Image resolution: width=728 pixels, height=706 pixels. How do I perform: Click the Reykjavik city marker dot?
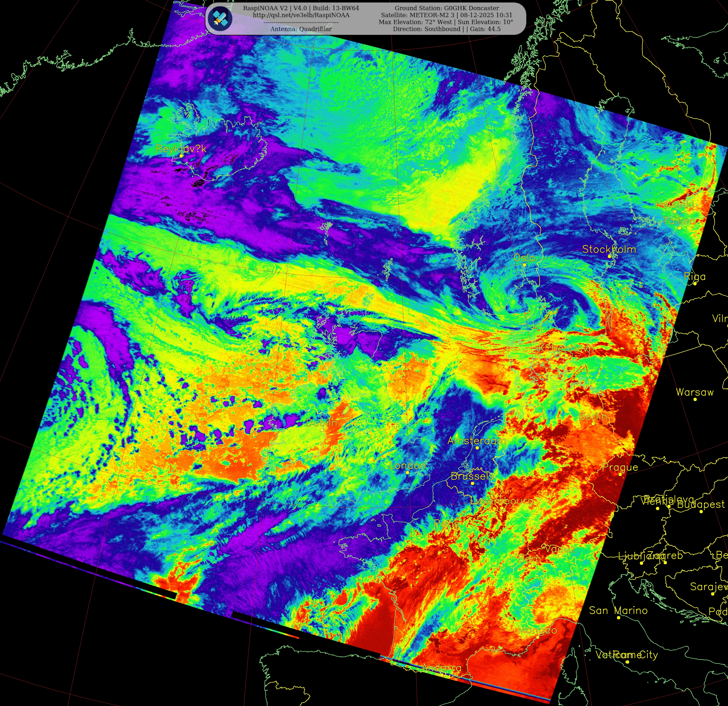pos(181,156)
